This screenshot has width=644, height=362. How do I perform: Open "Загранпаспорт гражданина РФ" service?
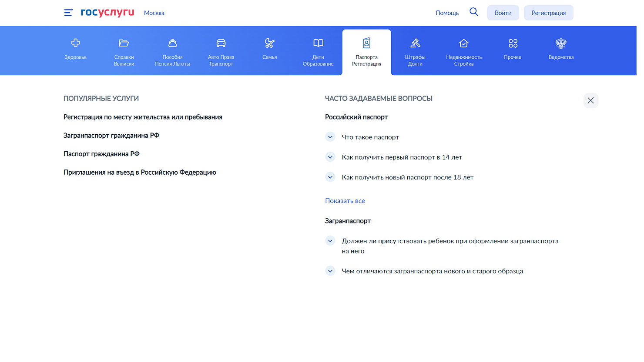point(111,136)
